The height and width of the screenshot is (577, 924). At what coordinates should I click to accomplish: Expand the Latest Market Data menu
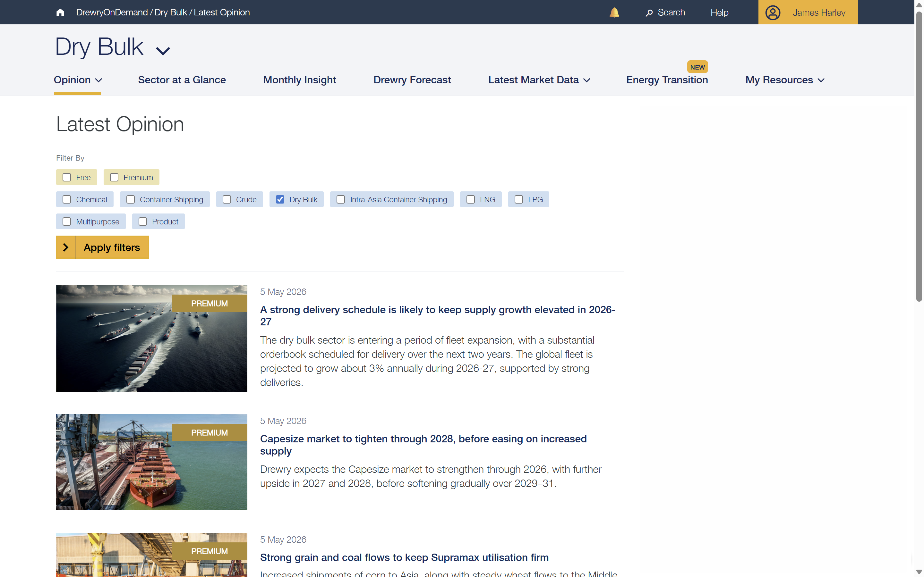539,80
